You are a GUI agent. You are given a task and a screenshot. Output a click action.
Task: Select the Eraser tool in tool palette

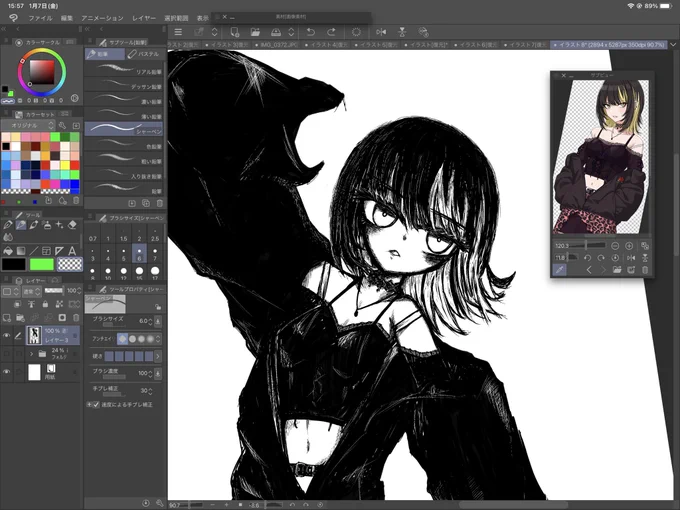click(x=72, y=225)
